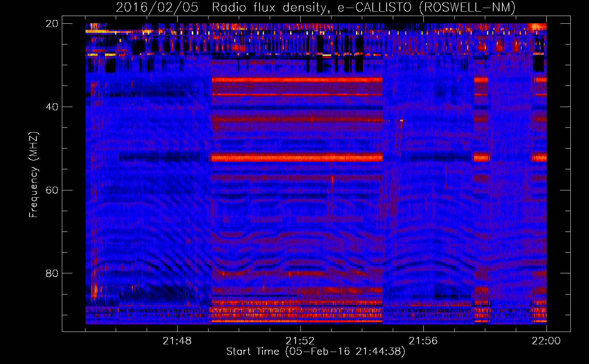The image size is (589, 364).
Task: Select the 'Frequency (MHZ)' axis label
Action: (33, 175)
